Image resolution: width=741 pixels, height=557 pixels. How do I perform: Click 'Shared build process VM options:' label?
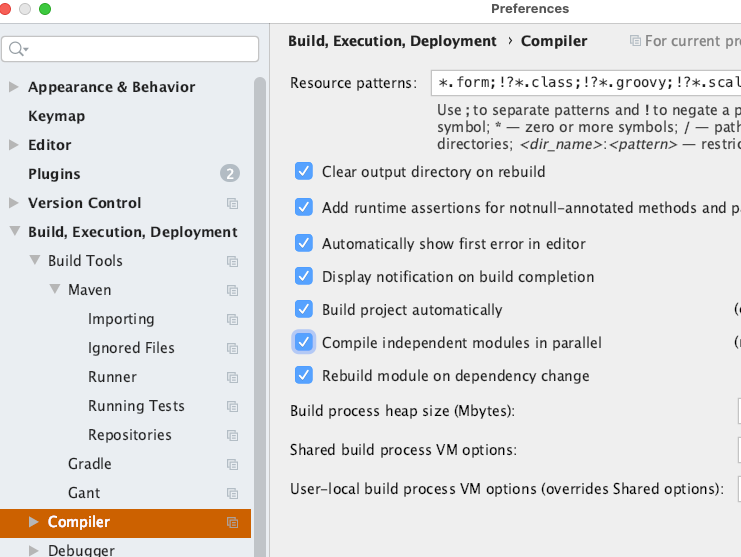click(403, 450)
